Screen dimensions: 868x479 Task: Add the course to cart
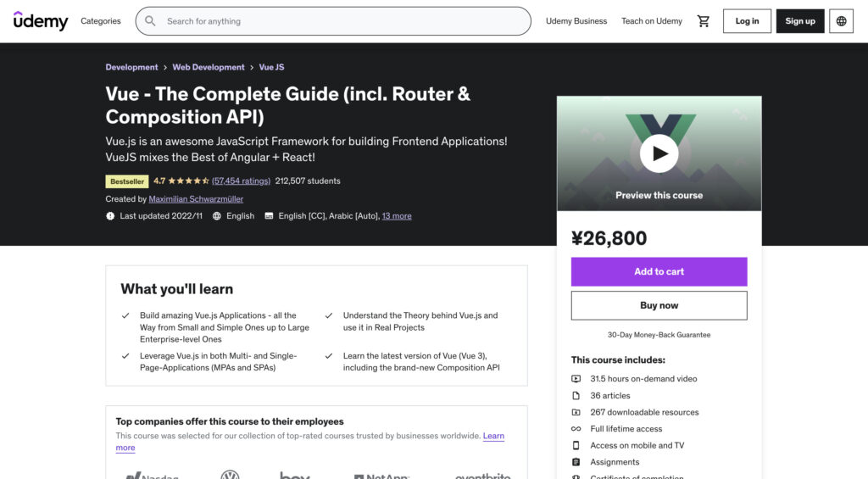659,272
